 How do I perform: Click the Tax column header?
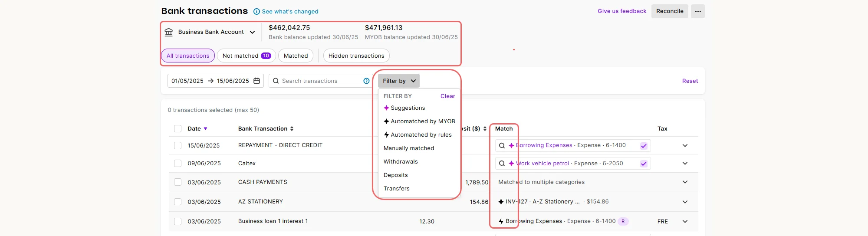click(x=662, y=129)
